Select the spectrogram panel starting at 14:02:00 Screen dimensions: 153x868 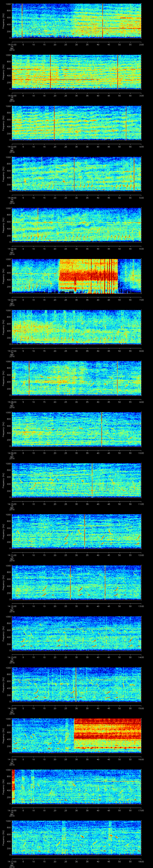[x=77, y=72]
